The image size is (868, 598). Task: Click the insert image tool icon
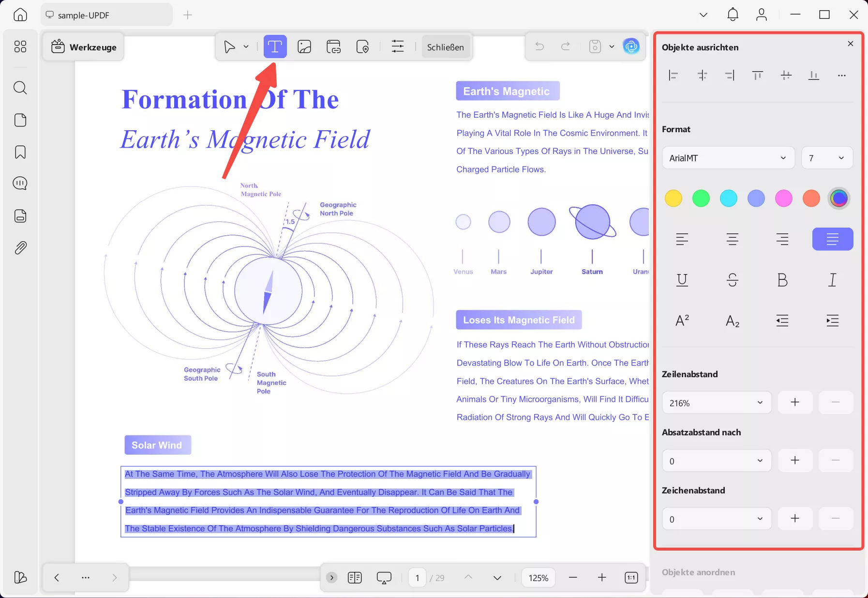(x=304, y=47)
